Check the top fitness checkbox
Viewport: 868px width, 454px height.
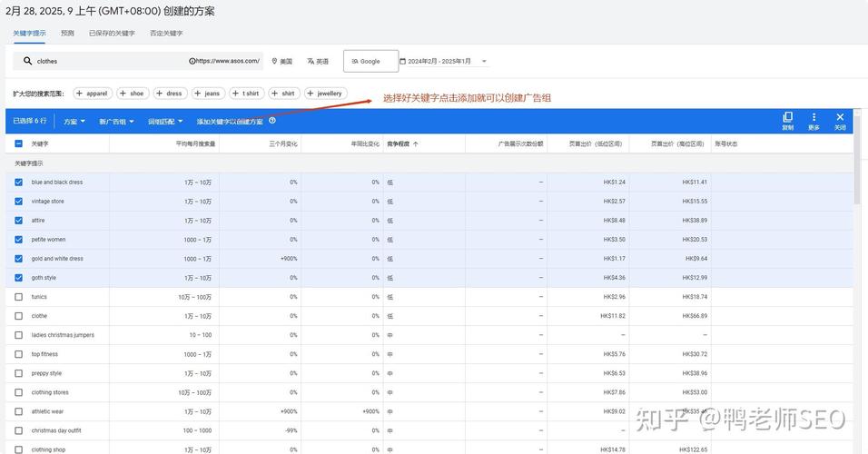pyautogui.click(x=19, y=354)
